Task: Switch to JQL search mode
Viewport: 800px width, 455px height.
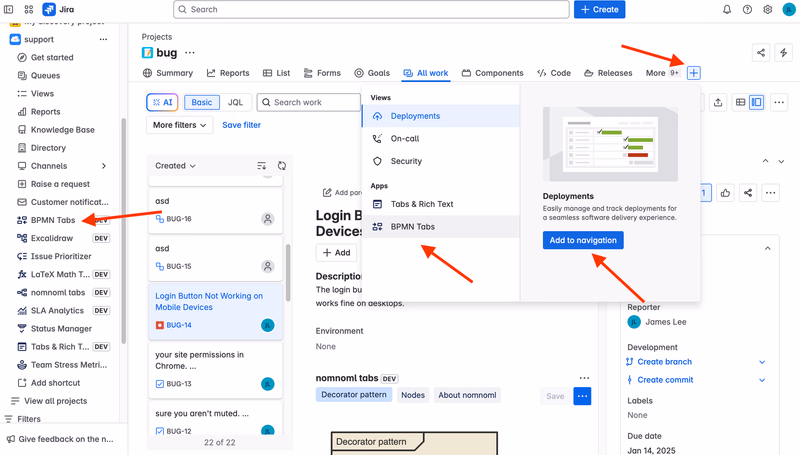Action: click(x=235, y=103)
